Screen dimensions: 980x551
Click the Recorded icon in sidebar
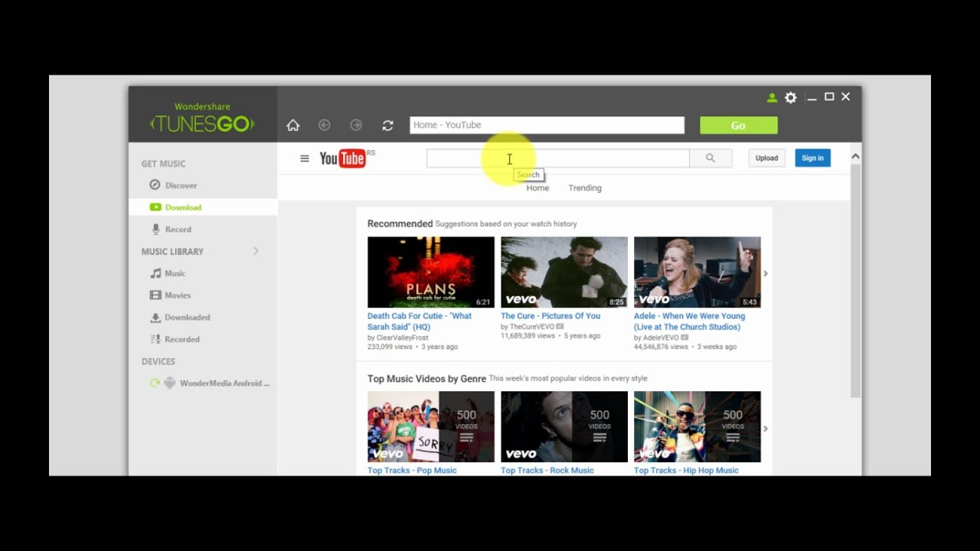coord(155,339)
